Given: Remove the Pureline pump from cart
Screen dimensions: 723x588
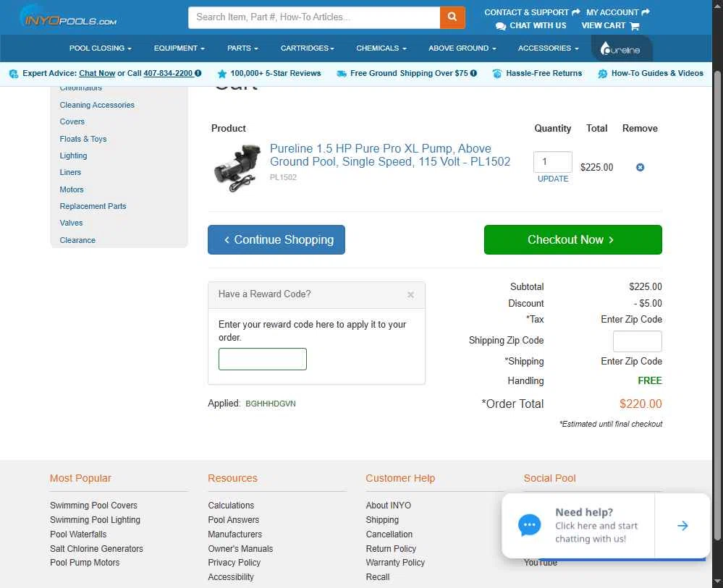Looking at the screenshot, I should point(640,167).
